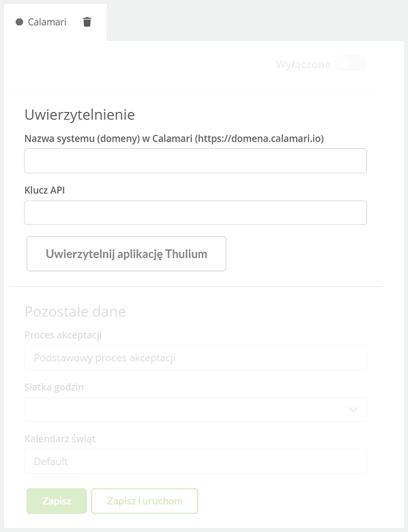
Task: Click the Kalendarz świąt label
Action: click(x=60, y=438)
